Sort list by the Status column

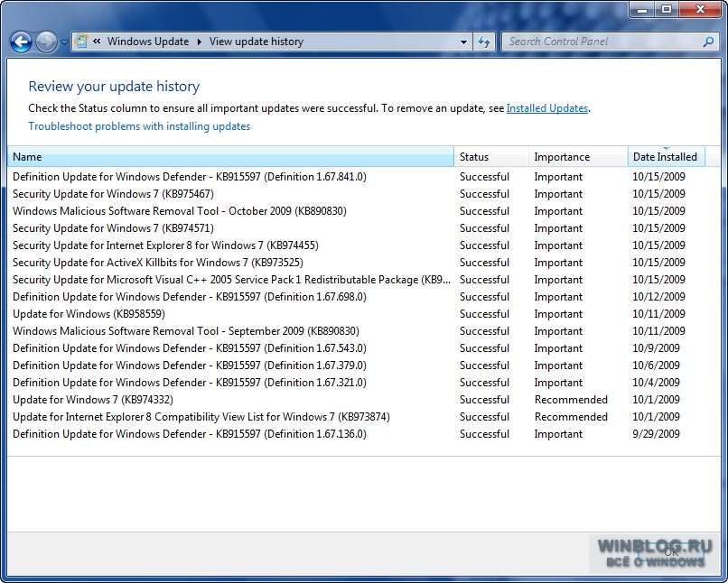point(491,157)
